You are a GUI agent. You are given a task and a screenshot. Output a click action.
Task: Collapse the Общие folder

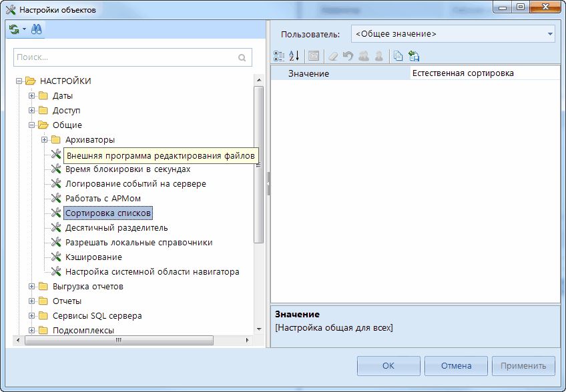pos(31,125)
